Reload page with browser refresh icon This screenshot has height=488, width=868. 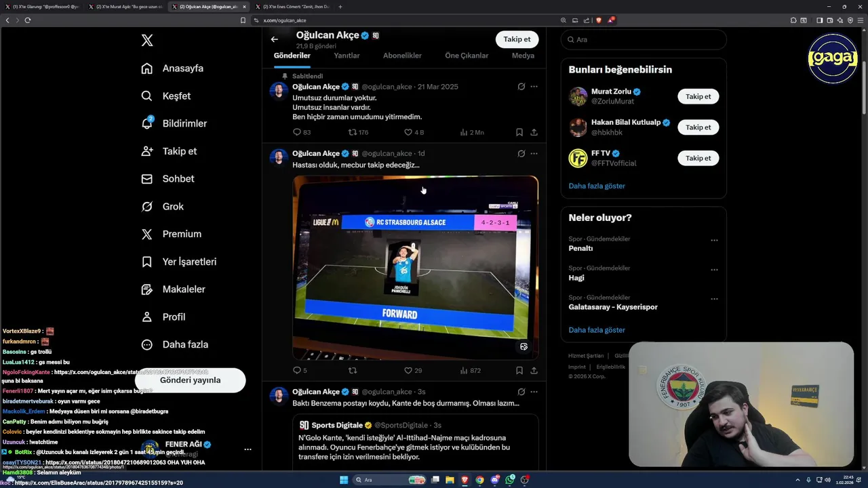coord(28,20)
